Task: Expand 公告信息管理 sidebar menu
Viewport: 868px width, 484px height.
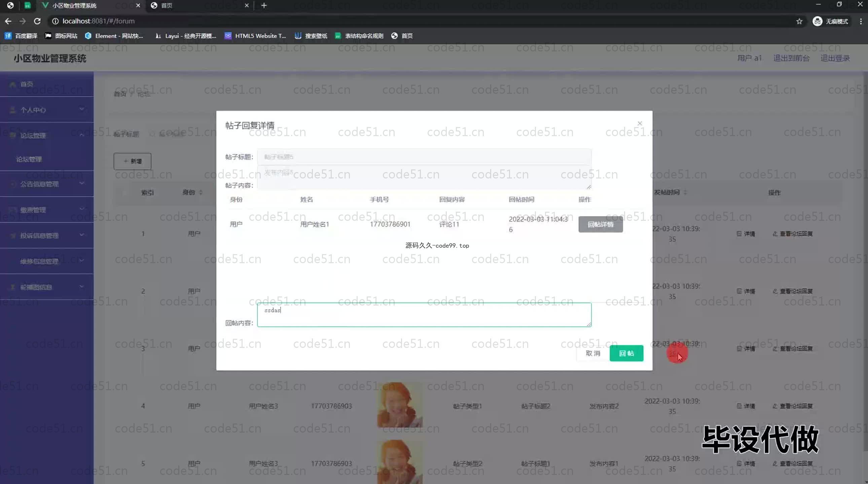Action: pos(47,184)
